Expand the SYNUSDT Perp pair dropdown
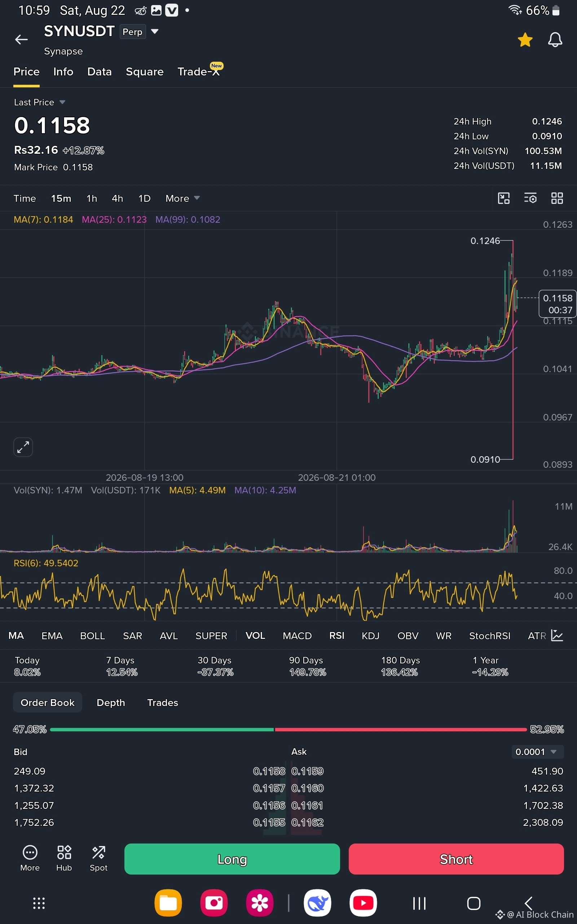Image resolution: width=577 pixels, height=924 pixels. pyautogui.click(x=155, y=31)
